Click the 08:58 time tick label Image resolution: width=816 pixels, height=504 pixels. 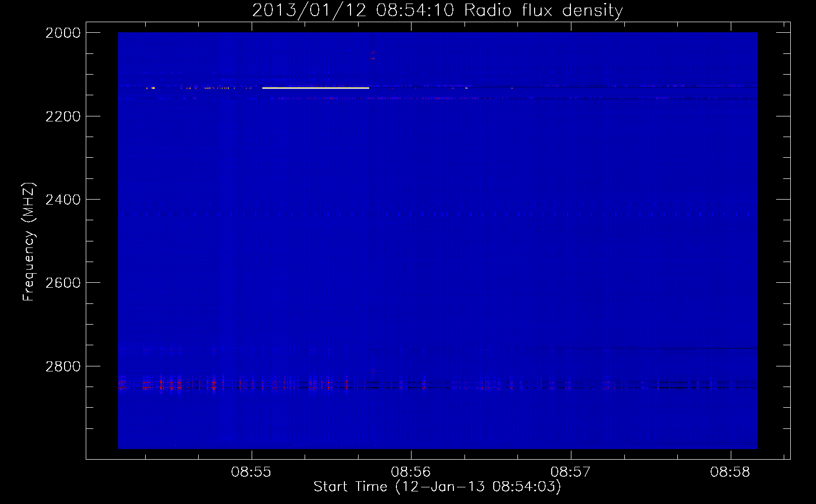(730, 472)
